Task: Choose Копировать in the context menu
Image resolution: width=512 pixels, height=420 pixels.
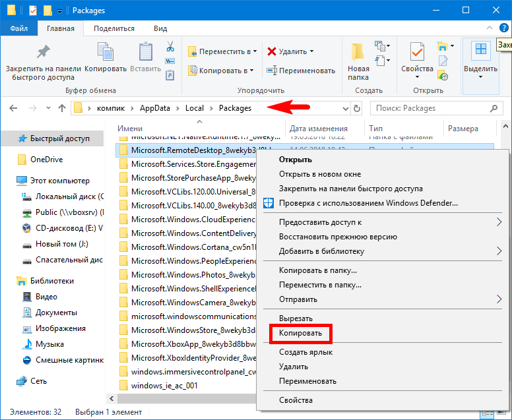Action: [300, 333]
